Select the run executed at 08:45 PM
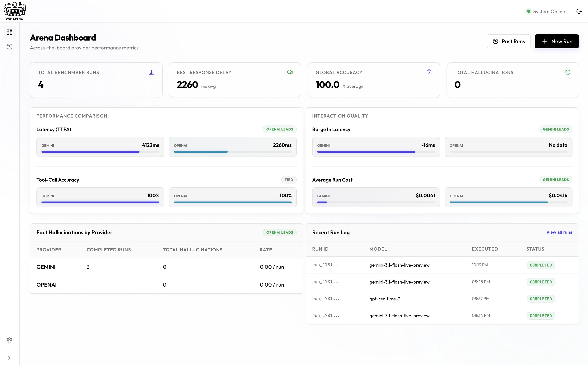The height and width of the screenshot is (365, 588). coord(442,282)
